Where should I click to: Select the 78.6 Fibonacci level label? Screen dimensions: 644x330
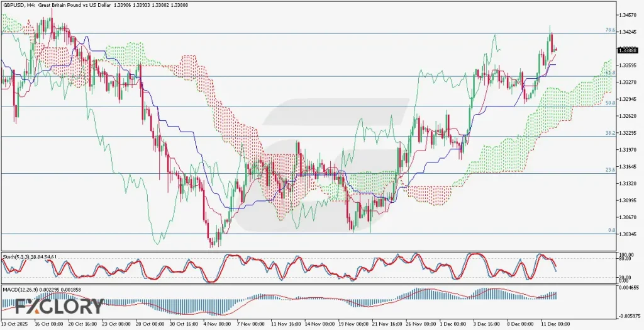tap(610, 30)
